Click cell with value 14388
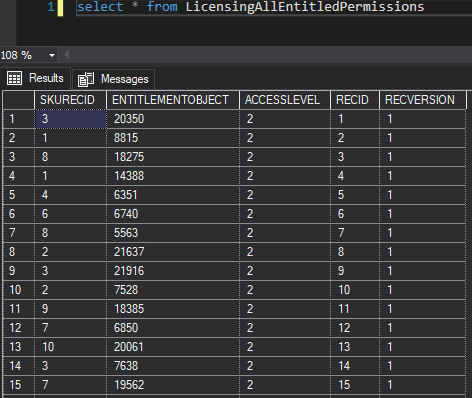 tap(173, 176)
